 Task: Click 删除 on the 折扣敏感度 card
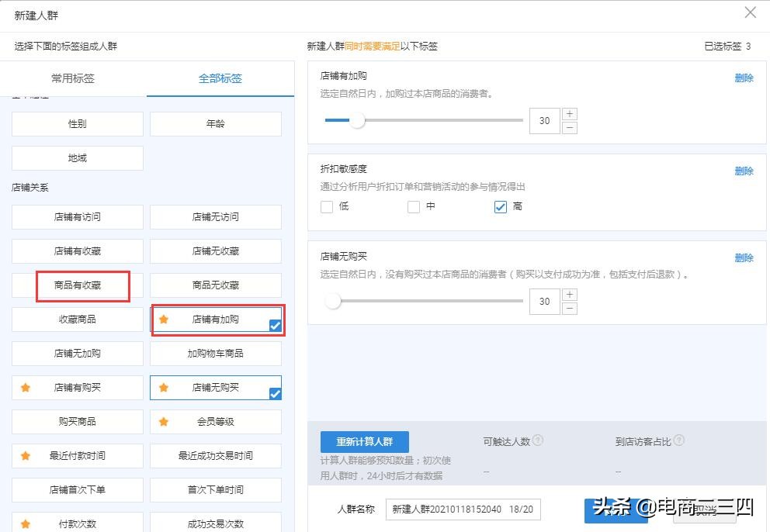pos(744,171)
